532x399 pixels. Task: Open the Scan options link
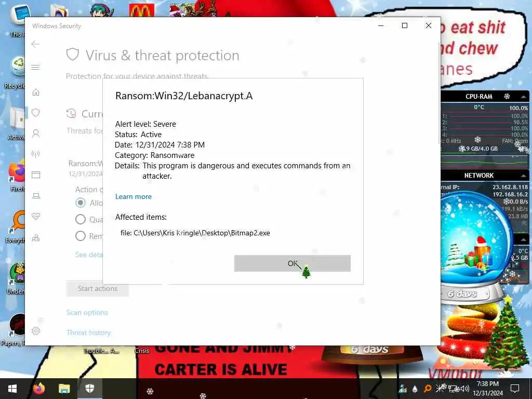87,312
